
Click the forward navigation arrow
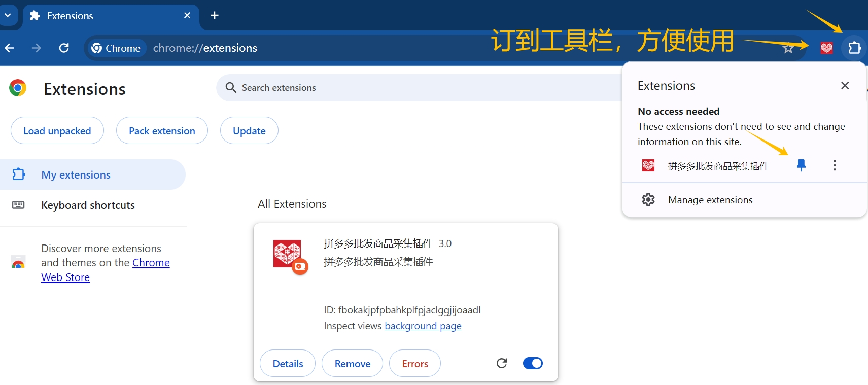coord(36,48)
